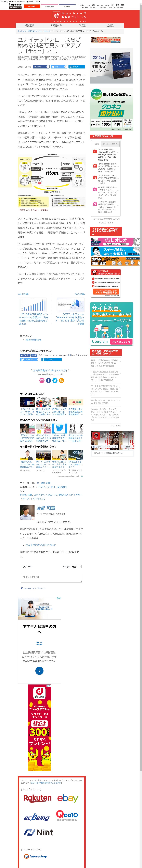Screen dimensions: 142x868
Task: Click the コメントを追加 input field
Action: (x=52, y=578)
